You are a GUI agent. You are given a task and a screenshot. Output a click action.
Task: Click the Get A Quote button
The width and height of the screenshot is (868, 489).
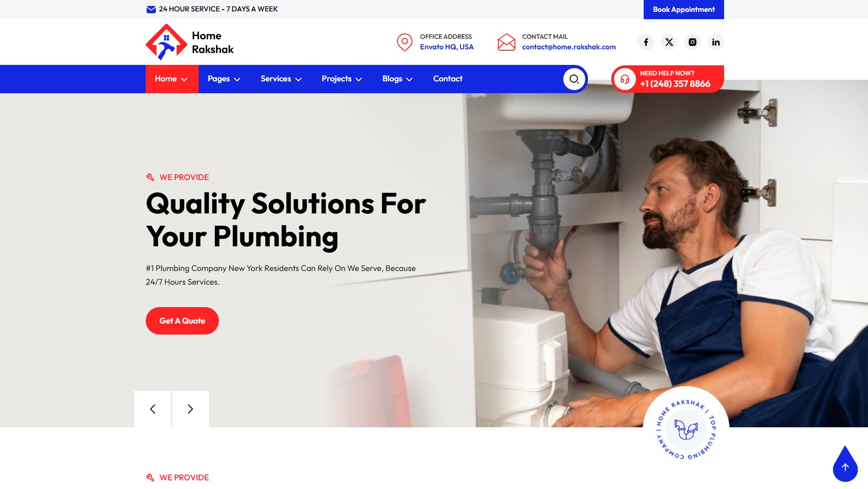[182, 321]
